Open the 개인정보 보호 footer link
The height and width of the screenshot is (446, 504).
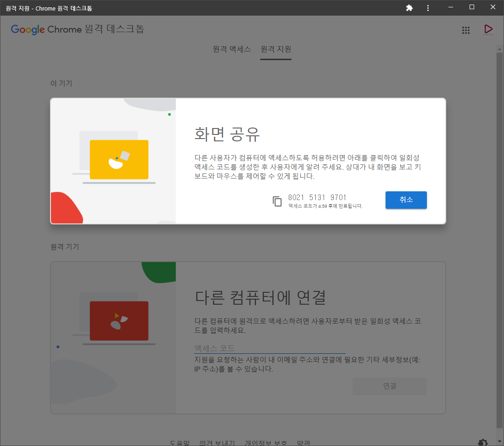click(266, 443)
